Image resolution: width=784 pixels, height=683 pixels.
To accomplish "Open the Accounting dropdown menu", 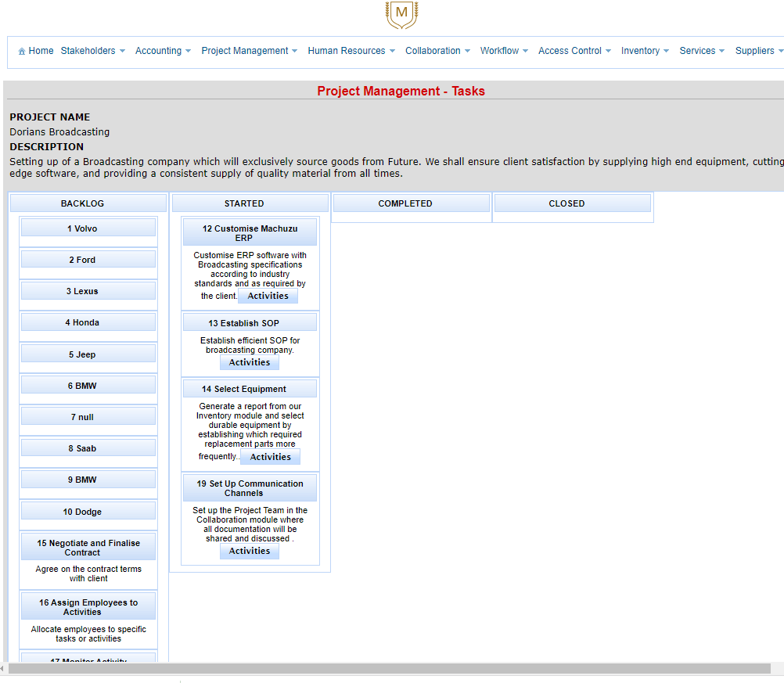I will [163, 51].
